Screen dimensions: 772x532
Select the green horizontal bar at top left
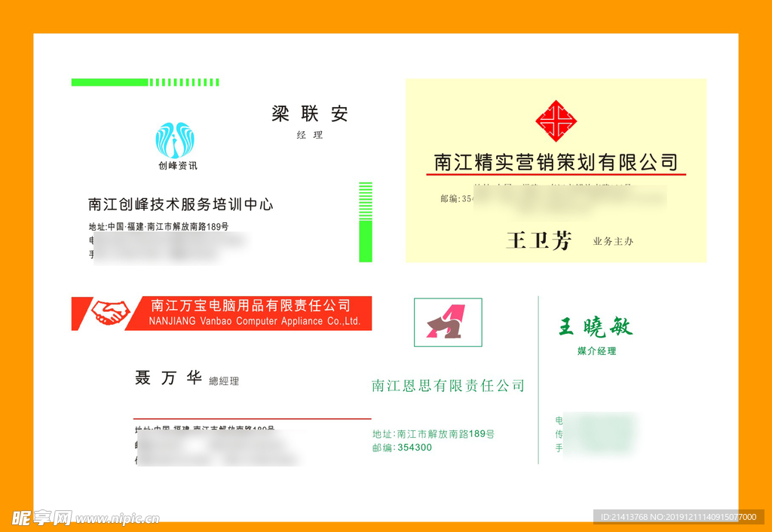145,82
